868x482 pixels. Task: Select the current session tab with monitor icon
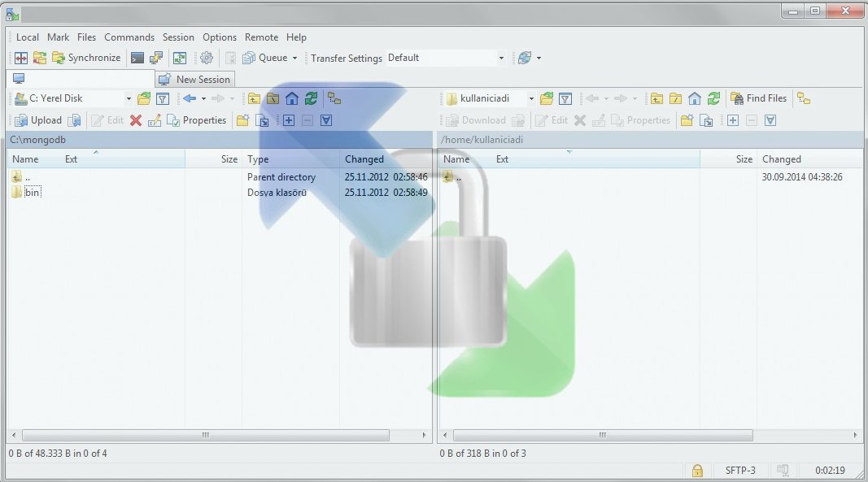(x=81, y=79)
